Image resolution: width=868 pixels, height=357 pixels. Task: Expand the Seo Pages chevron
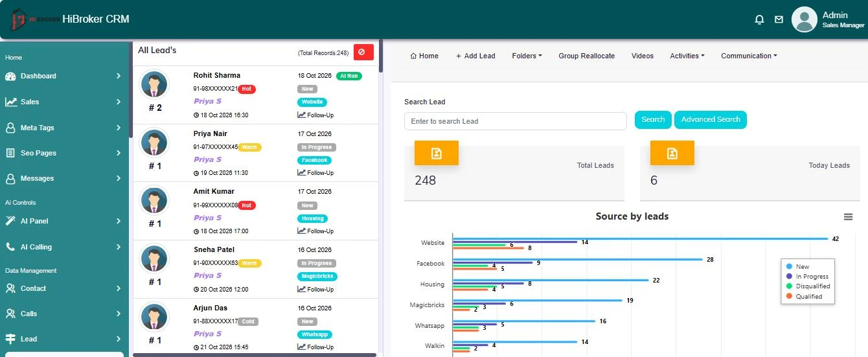[x=119, y=153]
